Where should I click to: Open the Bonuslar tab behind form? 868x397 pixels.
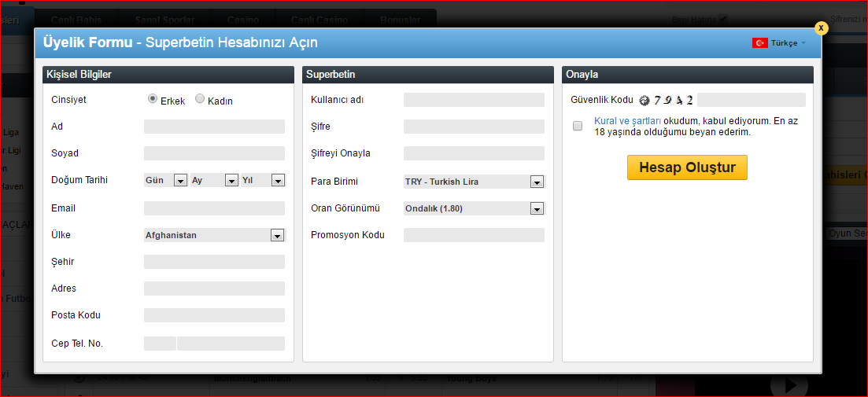(x=401, y=20)
